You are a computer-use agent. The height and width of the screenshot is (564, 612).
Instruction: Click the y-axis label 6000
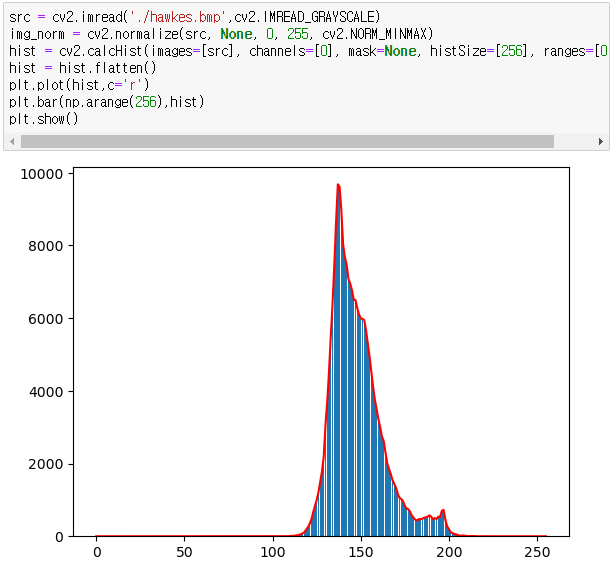tap(46, 319)
